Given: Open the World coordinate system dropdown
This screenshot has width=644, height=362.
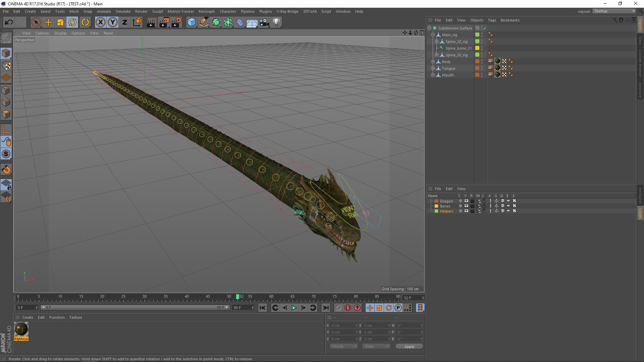Looking at the screenshot, I should pos(344,346).
